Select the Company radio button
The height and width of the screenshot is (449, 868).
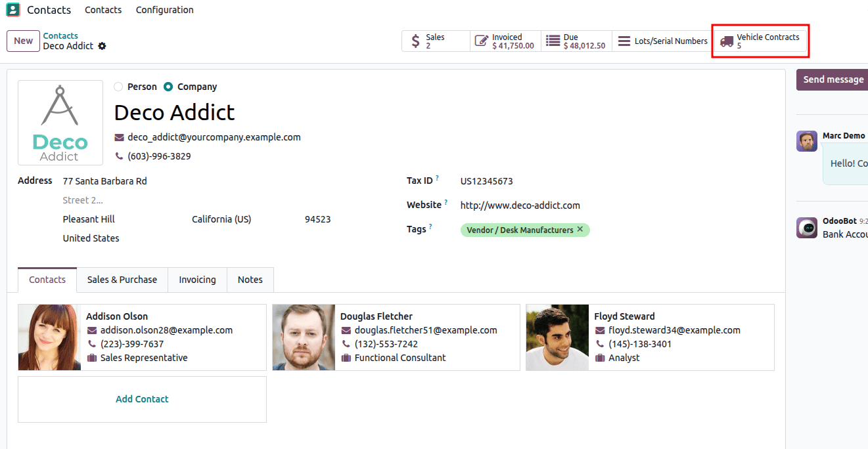pyautogui.click(x=168, y=86)
